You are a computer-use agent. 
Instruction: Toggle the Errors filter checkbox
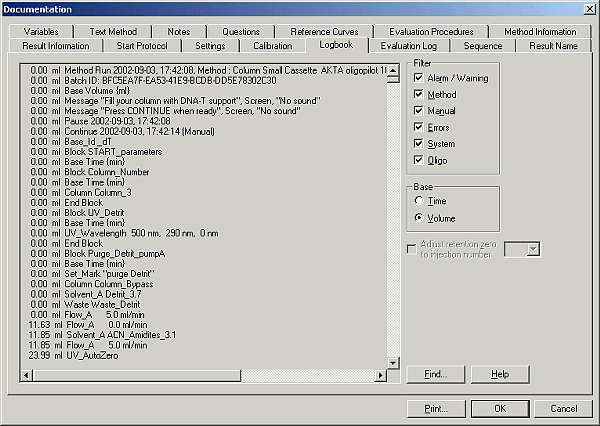(419, 128)
